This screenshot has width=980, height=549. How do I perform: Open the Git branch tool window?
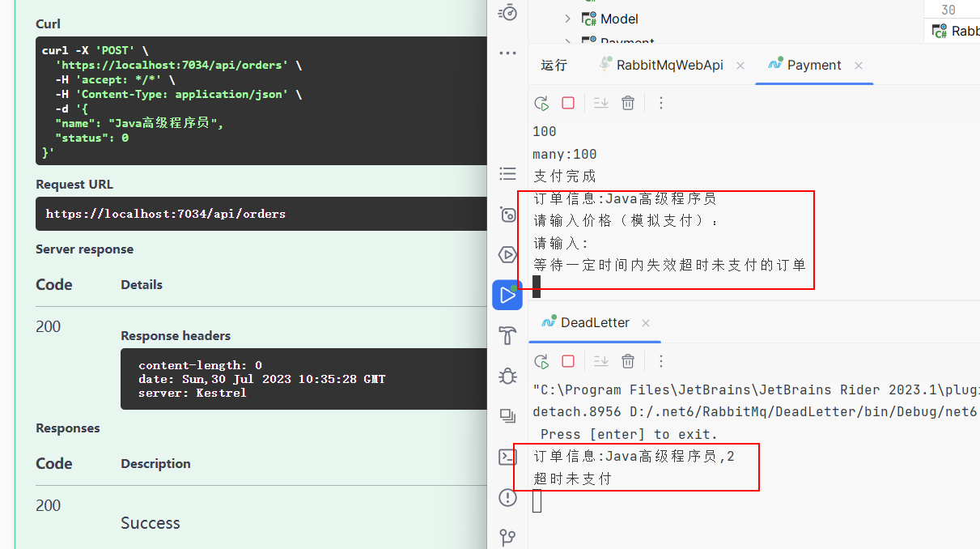(x=507, y=537)
